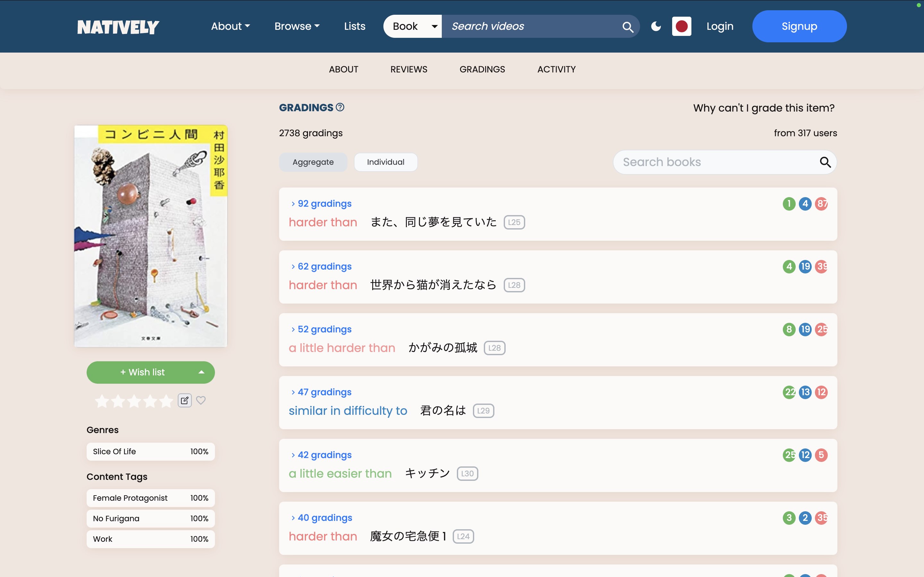Screen dimensions: 924x577
Task: Click the Natively logo
Action: point(118,26)
